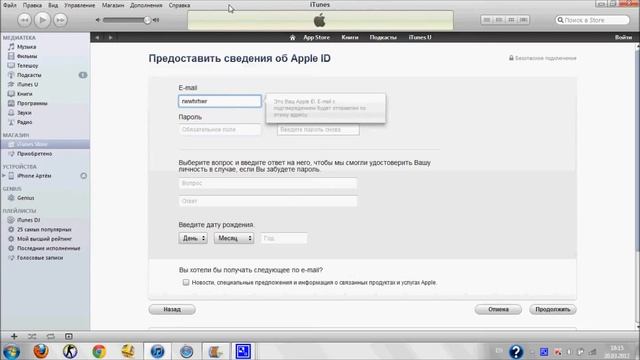Select Звуки in the sidebar

(24, 113)
